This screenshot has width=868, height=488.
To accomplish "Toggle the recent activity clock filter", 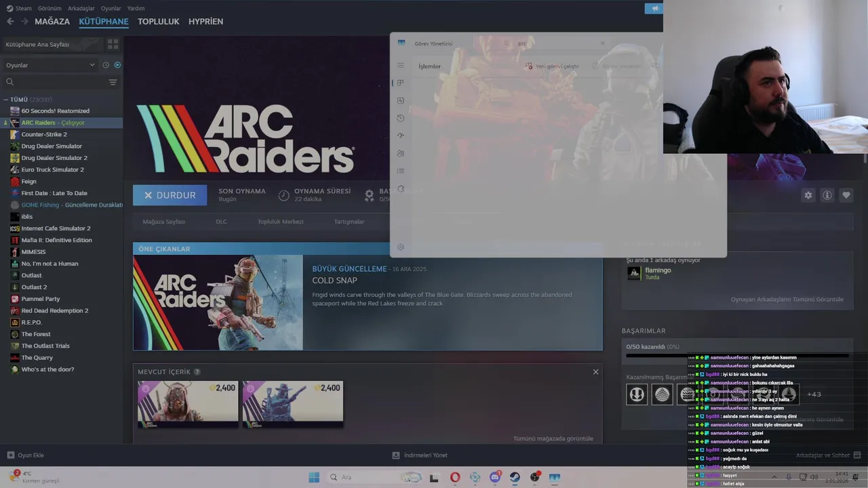I will pos(106,65).
